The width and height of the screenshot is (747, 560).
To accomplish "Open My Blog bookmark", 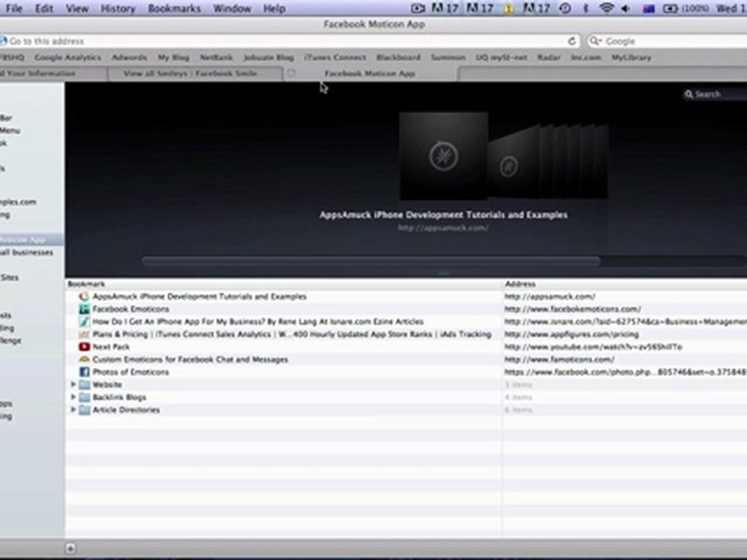I will (174, 58).
